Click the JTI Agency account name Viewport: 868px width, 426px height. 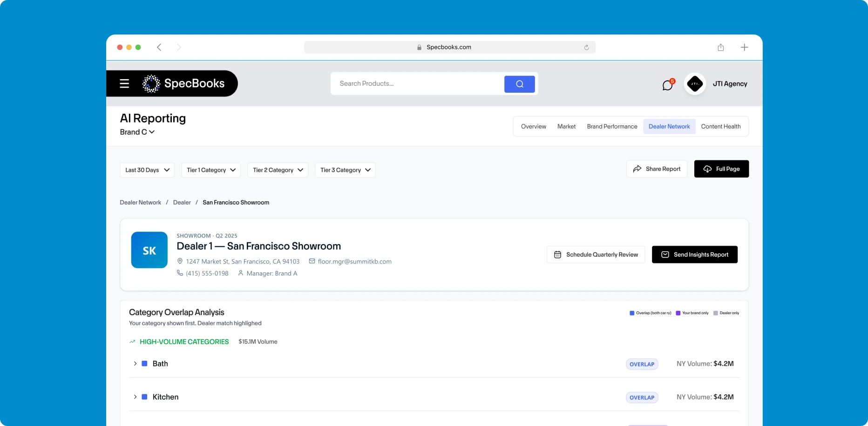pos(730,84)
